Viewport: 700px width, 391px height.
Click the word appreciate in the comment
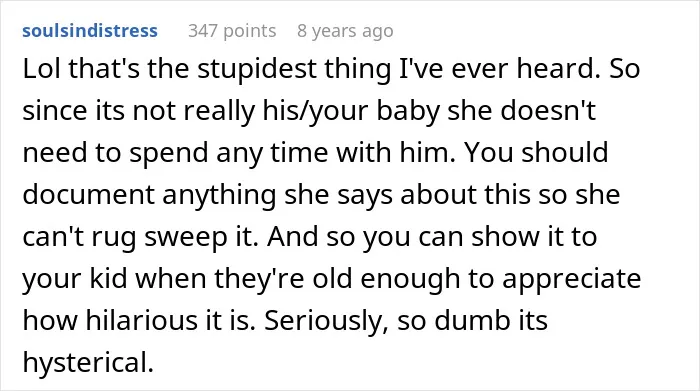coord(571,279)
